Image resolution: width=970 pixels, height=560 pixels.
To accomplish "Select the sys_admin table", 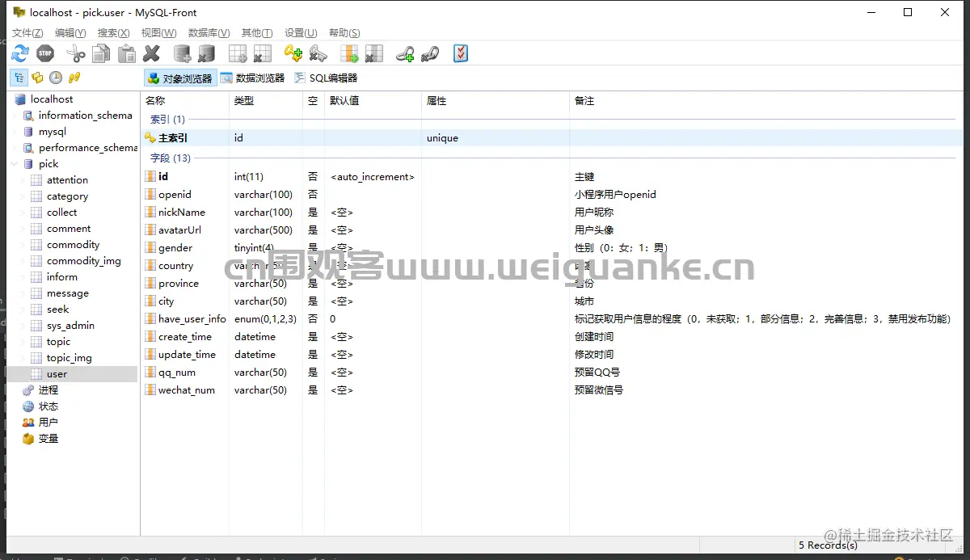I will (x=70, y=326).
